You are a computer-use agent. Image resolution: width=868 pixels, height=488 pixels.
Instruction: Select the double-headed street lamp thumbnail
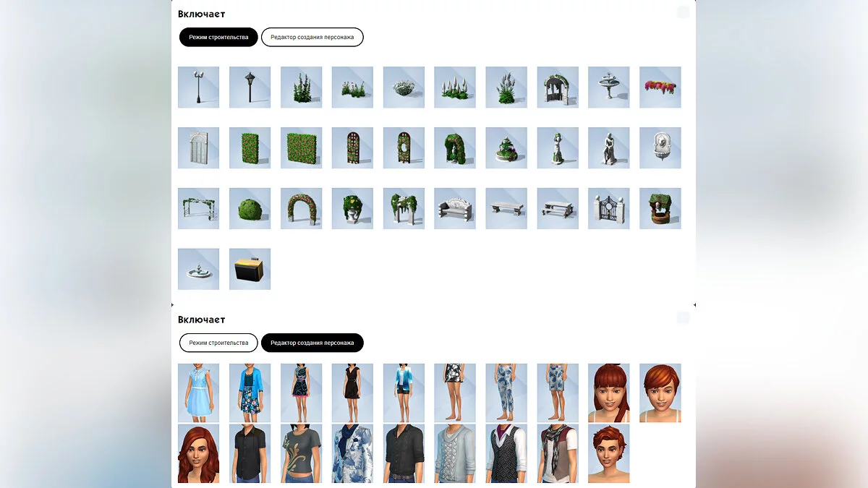198,87
